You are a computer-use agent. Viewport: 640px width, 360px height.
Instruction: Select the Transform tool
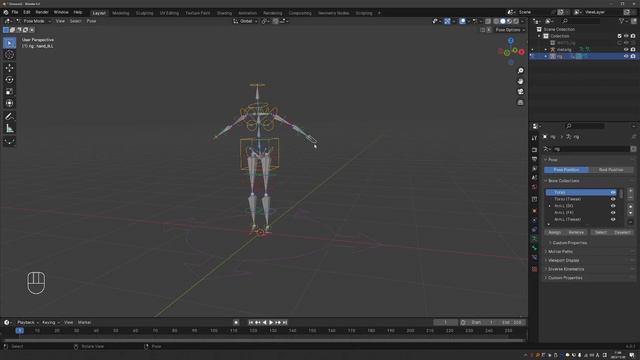(x=9, y=103)
